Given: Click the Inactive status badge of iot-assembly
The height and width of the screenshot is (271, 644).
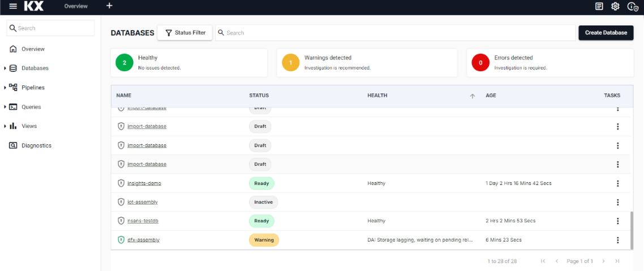Looking at the screenshot, I should (263, 202).
